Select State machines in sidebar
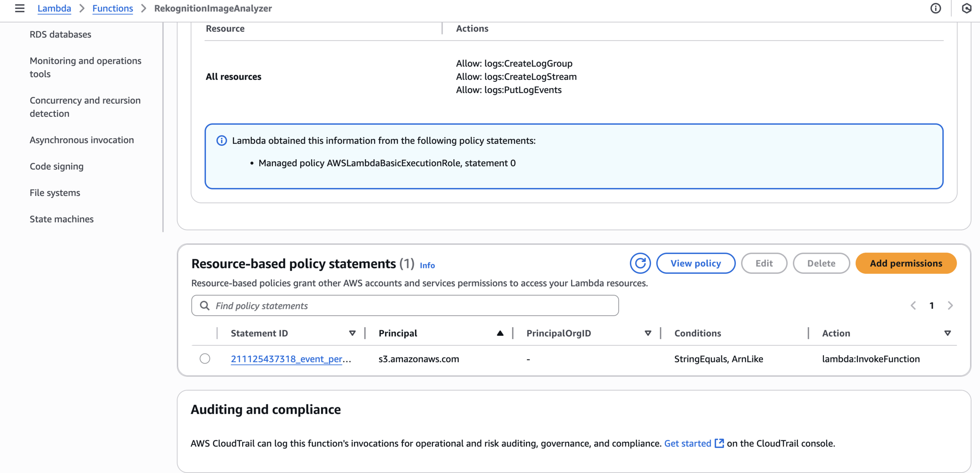Screen dimensions: 980x473 point(62,219)
